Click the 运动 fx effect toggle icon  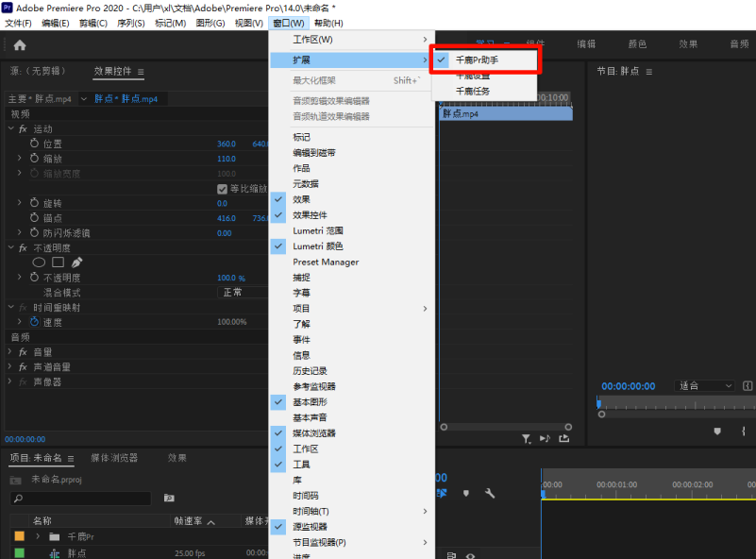23,128
